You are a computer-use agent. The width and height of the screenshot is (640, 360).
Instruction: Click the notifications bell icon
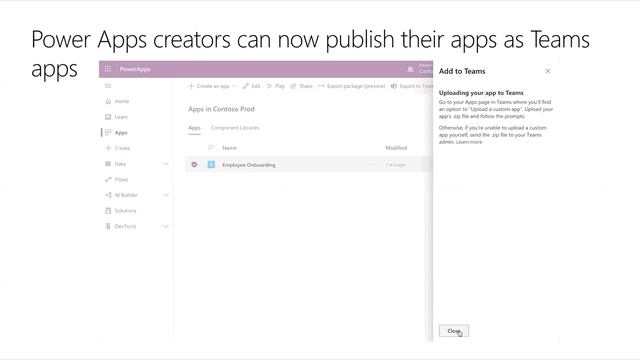click(410, 69)
